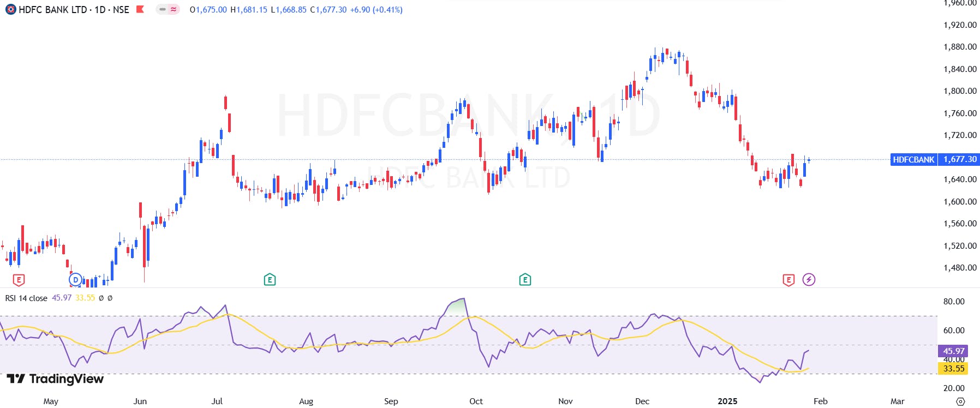Image resolution: width=980 pixels, height=408 pixels.
Task: Click the purple 45.97 value in RSI legend
Action: click(x=62, y=298)
